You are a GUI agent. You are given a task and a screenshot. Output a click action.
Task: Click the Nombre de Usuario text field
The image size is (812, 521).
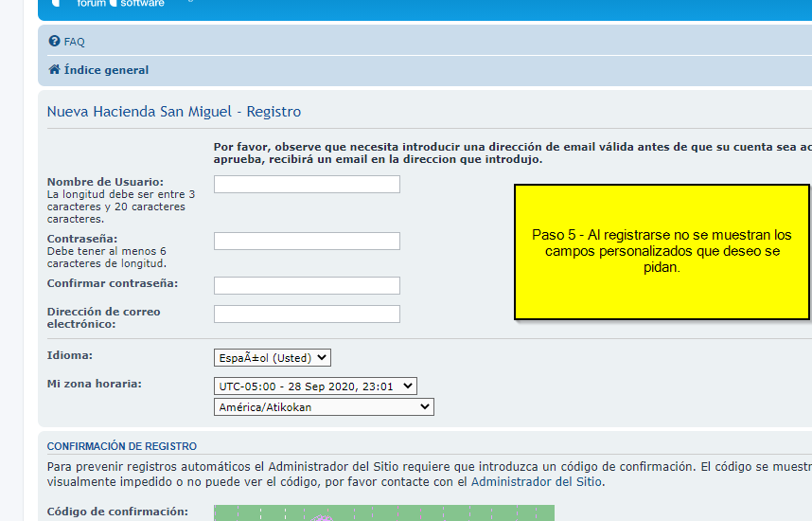(x=307, y=185)
